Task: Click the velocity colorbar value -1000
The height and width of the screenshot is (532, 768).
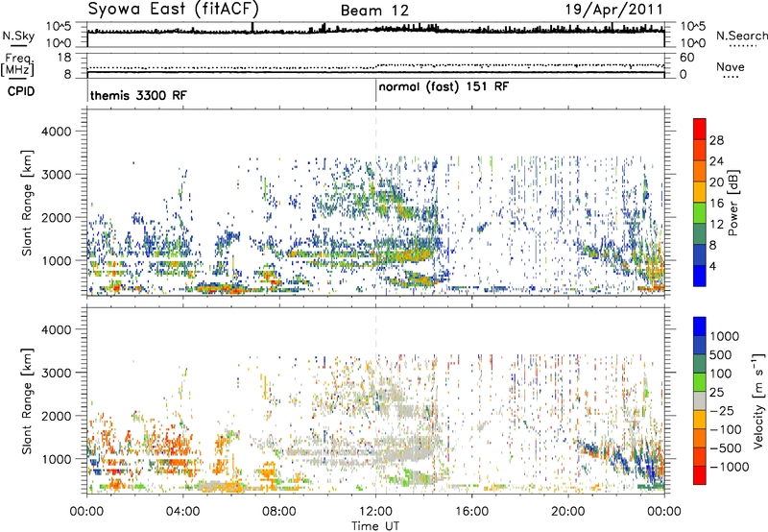Action: pos(730,467)
